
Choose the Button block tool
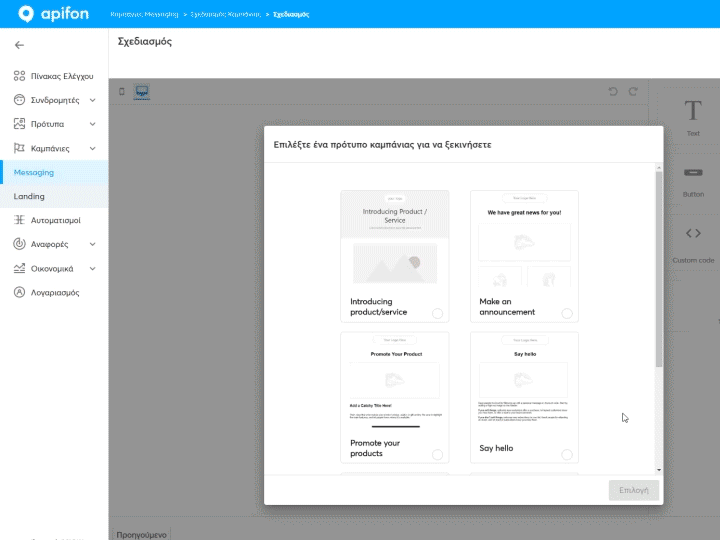coord(692,179)
